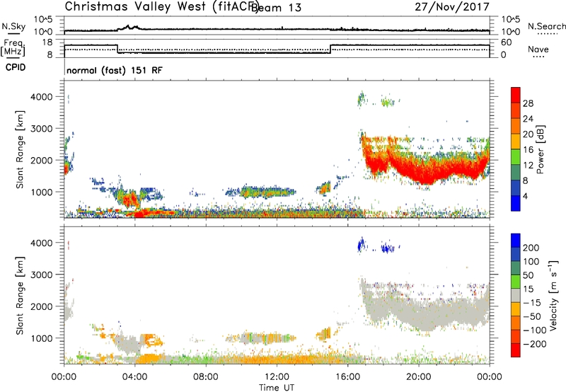Click the '28' power scale value
The height and width of the screenshot is (392, 566).
(x=528, y=103)
